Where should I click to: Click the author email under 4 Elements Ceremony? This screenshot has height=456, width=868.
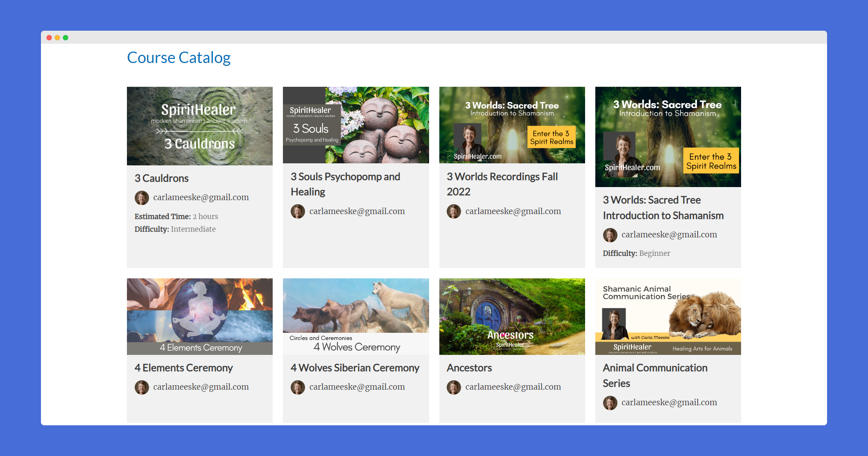pos(201,387)
